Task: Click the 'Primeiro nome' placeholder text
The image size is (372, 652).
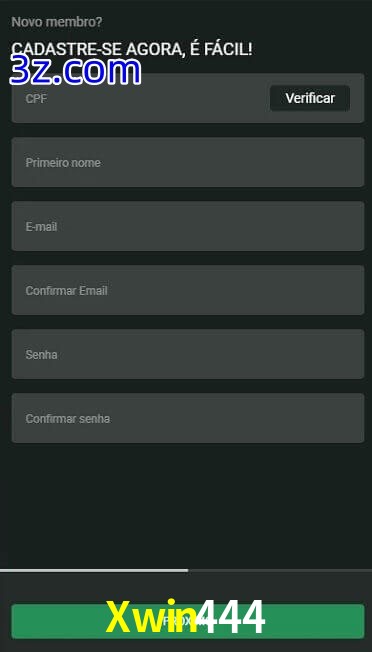Action: point(63,163)
